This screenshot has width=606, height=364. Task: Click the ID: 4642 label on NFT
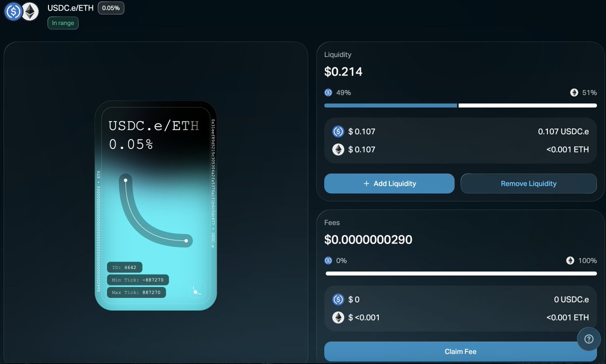coord(125,267)
